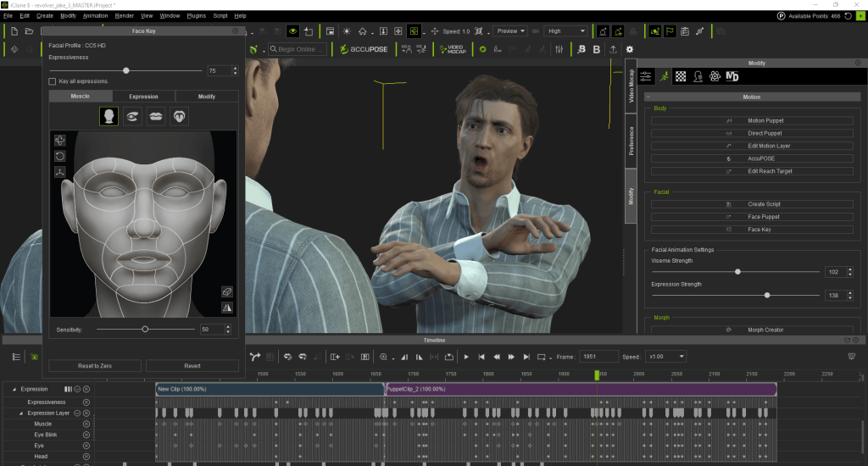Viewport: 868px width, 466px height.
Task: Click the eraser icon in face preview
Action: (227, 291)
